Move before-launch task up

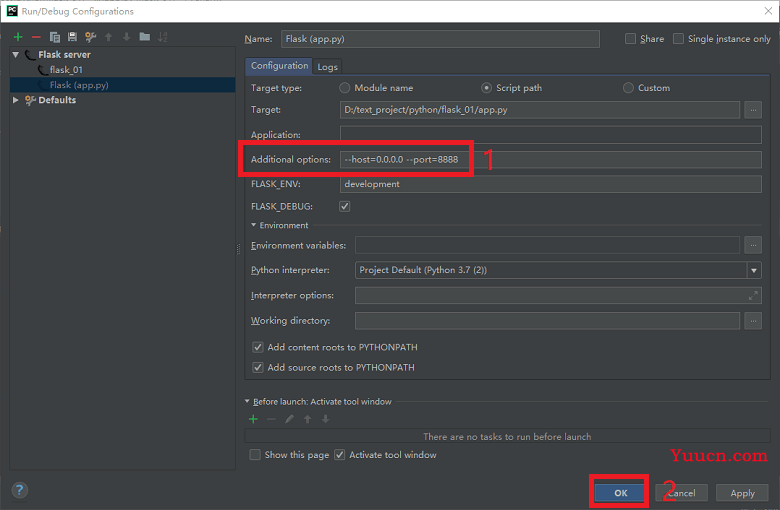pos(307,419)
